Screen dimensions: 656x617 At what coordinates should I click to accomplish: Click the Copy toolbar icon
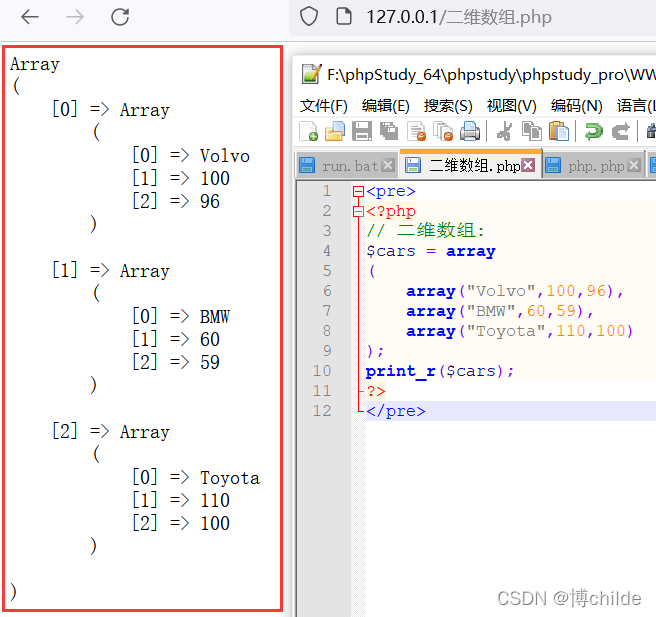[532, 131]
